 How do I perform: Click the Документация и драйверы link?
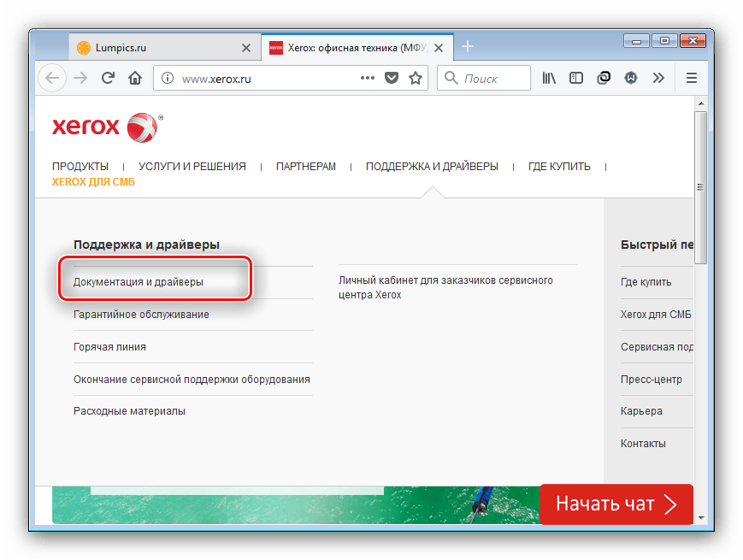pyautogui.click(x=139, y=281)
